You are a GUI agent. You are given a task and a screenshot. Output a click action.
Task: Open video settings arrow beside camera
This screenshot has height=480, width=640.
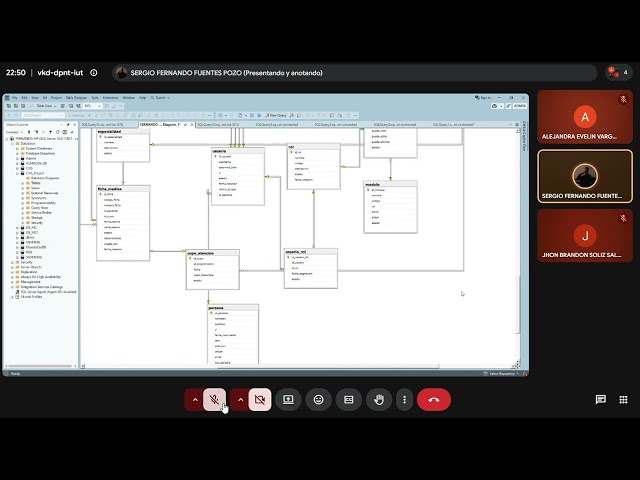[240, 400]
